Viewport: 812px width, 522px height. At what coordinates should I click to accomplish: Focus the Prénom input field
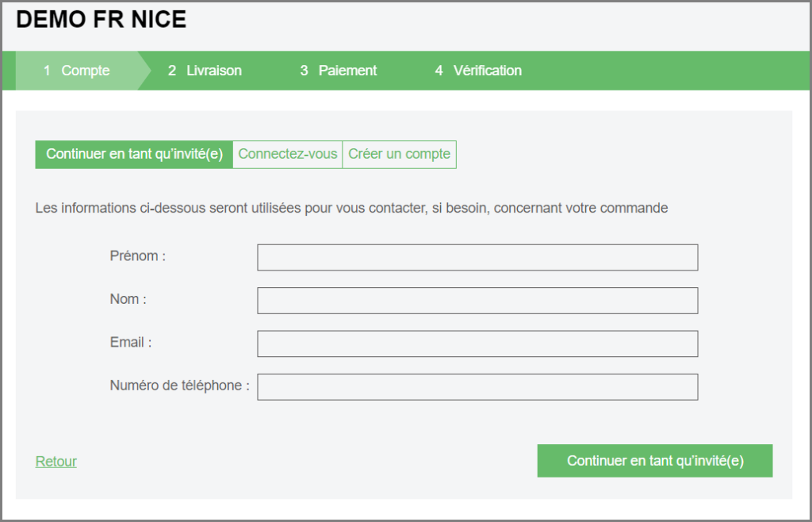click(x=477, y=257)
